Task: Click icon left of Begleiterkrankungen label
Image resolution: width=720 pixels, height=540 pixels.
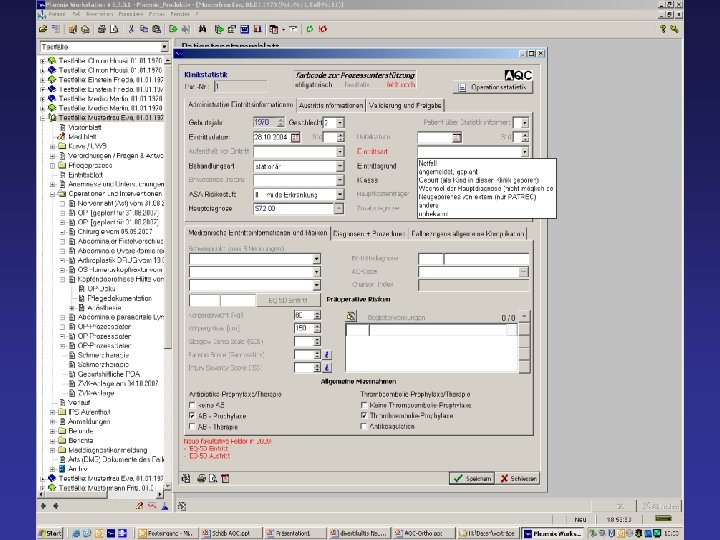Action: [351, 317]
